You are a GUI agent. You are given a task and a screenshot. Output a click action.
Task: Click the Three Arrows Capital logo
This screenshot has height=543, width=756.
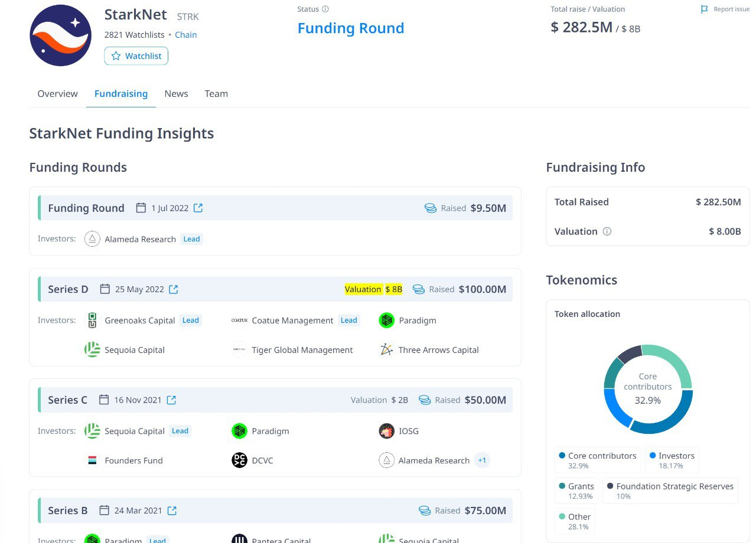point(386,349)
